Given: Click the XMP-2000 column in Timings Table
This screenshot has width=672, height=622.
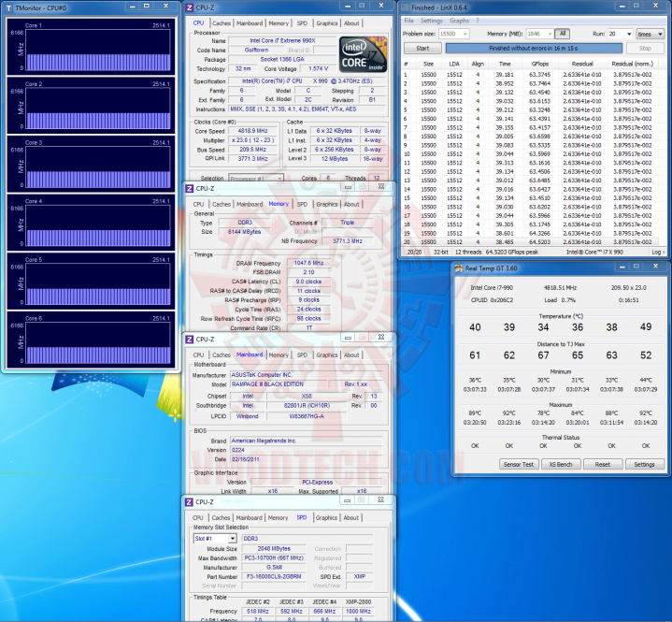Looking at the screenshot, I should click(x=358, y=601).
